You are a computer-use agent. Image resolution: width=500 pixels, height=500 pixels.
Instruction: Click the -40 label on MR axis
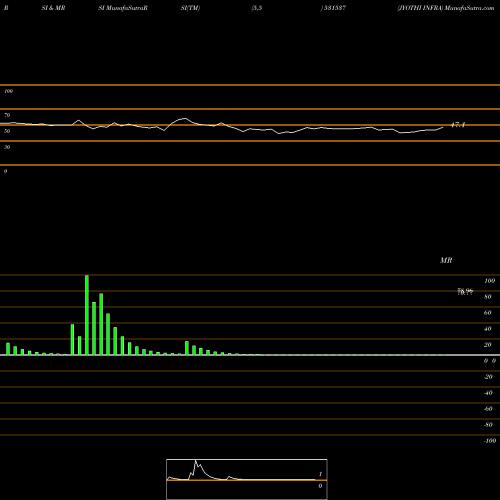[488, 393]
